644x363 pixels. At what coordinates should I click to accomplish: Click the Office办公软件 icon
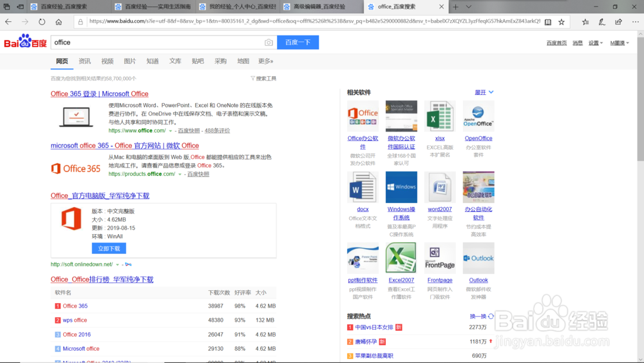pyautogui.click(x=363, y=116)
